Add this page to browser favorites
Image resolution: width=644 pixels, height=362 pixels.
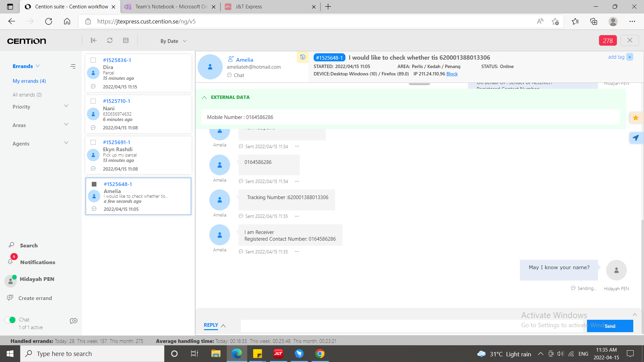[555, 21]
